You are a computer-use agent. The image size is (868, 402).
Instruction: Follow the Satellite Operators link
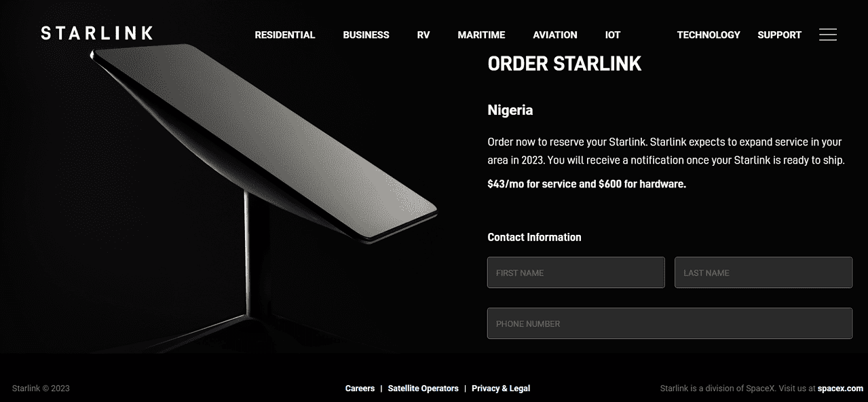click(423, 388)
